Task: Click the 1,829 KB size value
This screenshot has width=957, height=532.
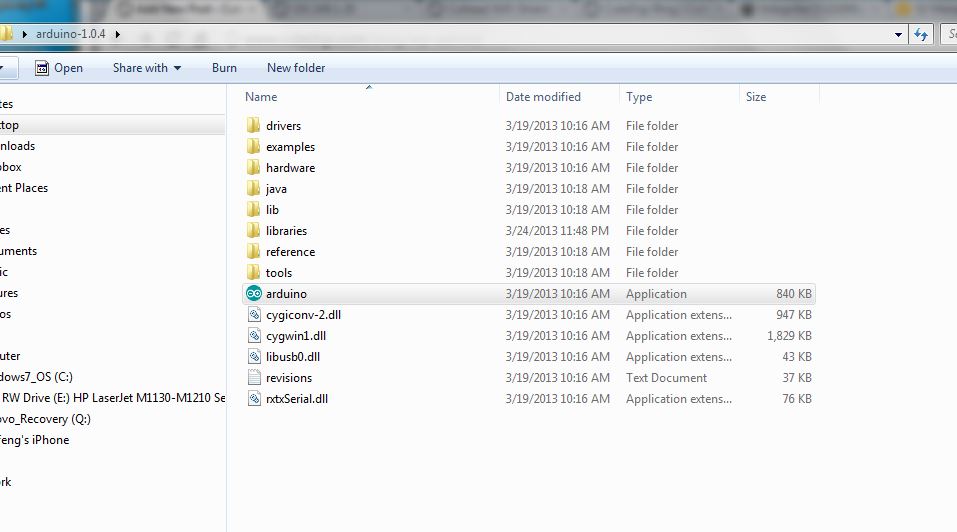Action: click(789, 336)
